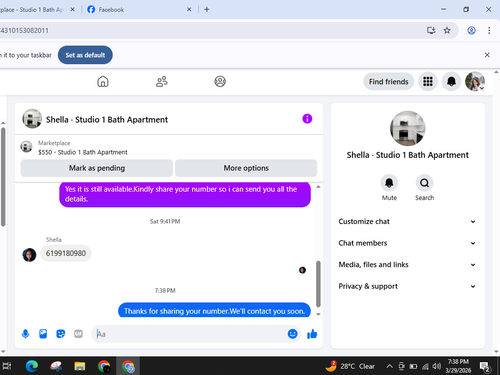The height and width of the screenshot is (375, 500).
Task: Go to Facebook Home icon
Action: tap(103, 81)
